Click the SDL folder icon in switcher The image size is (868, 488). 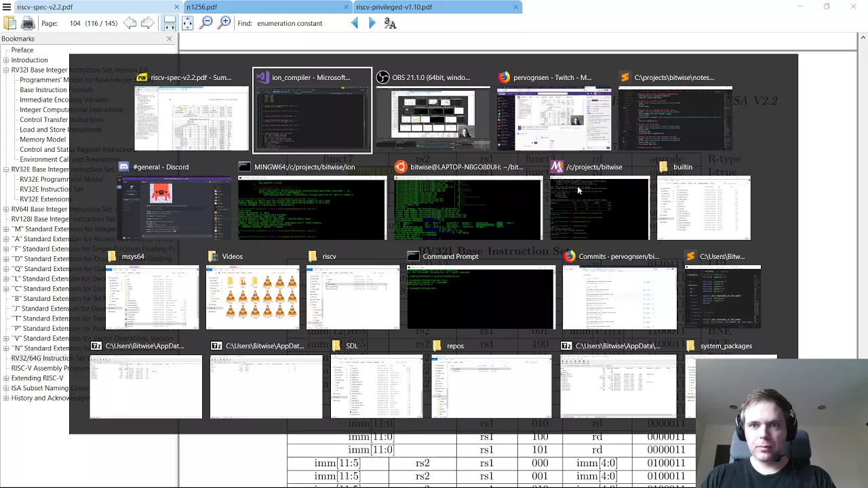coord(336,346)
